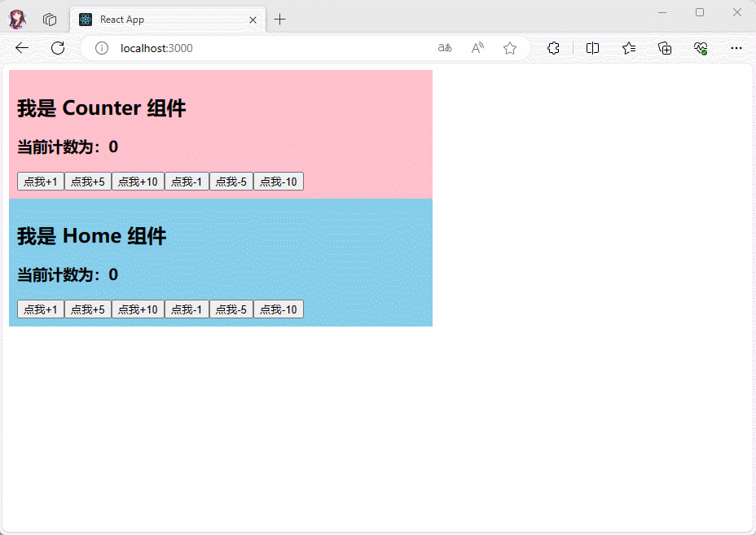Open the Collections icon
Image resolution: width=756 pixels, height=535 pixels.
(665, 48)
